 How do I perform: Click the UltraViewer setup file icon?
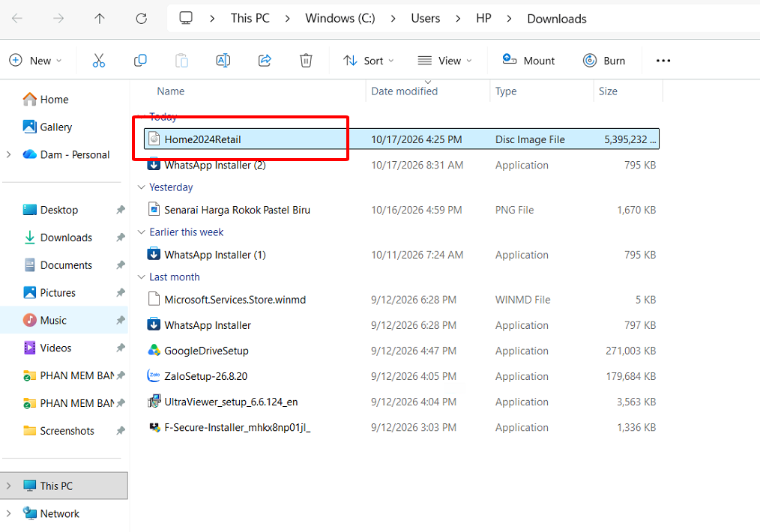point(154,401)
